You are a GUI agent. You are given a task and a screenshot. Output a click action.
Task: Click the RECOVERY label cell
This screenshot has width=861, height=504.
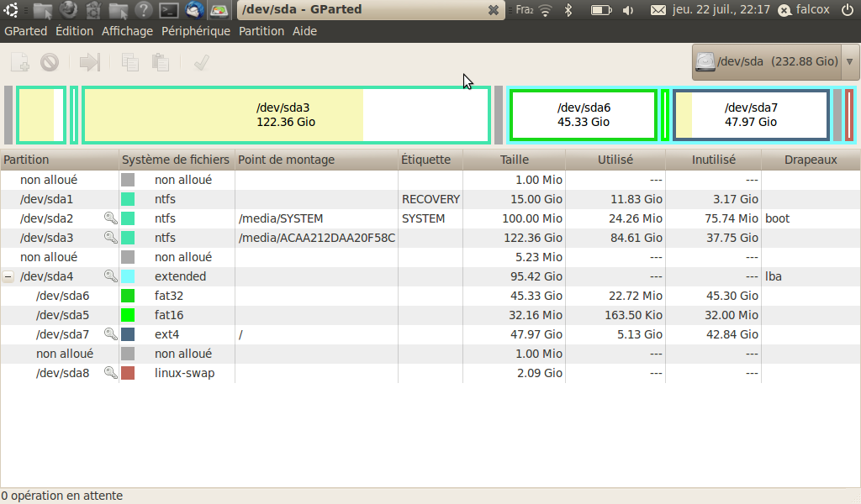click(x=430, y=199)
